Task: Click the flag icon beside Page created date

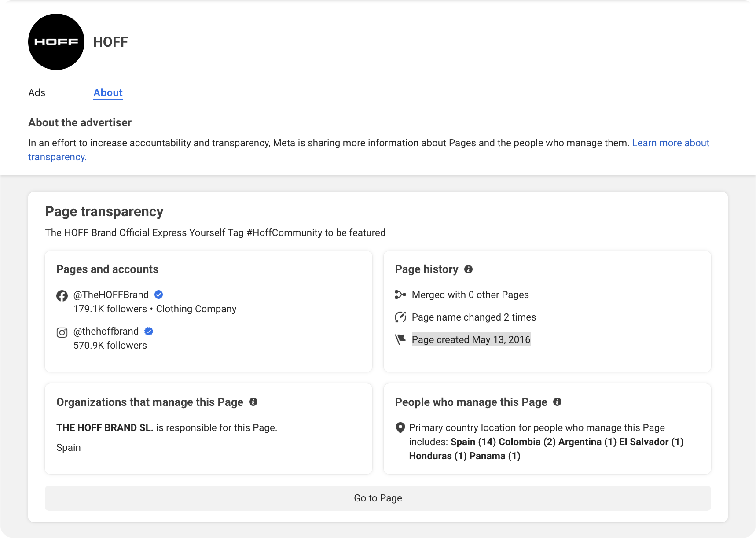Action: (x=401, y=339)
